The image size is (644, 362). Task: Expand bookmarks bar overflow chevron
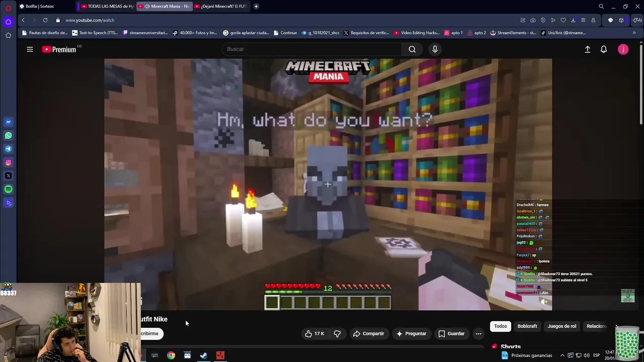point(634,33)
